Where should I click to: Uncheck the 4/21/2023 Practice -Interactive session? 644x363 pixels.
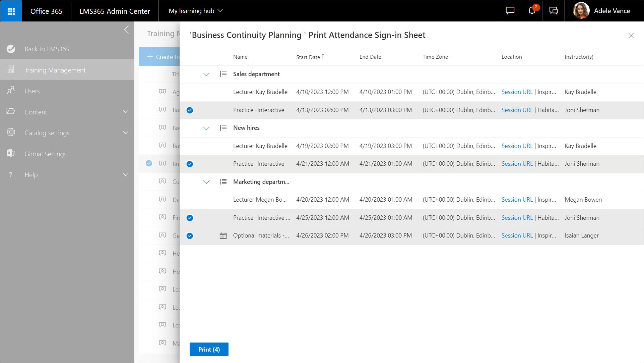(x=190, y=164)
